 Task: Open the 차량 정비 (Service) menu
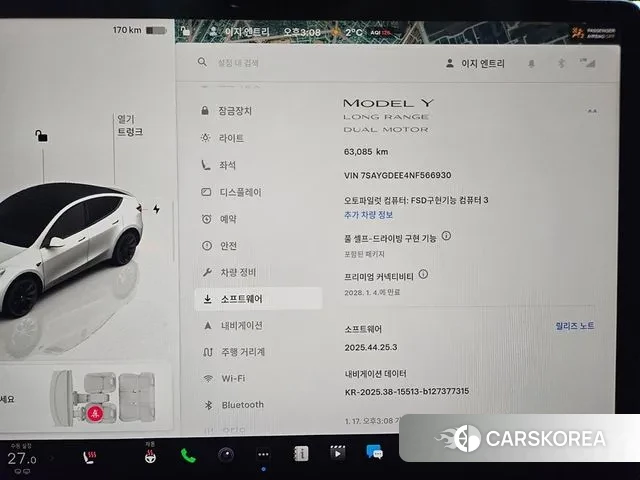(x=229, y=272)
